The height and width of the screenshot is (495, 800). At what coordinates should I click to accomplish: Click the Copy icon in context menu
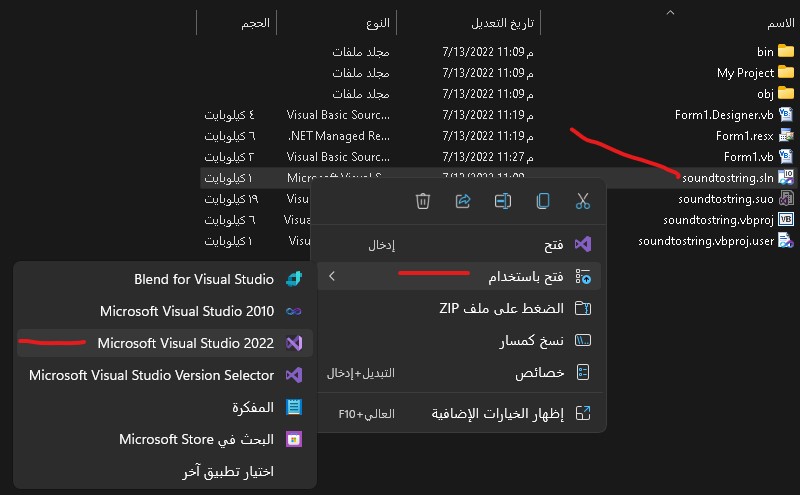click(543, 201)
